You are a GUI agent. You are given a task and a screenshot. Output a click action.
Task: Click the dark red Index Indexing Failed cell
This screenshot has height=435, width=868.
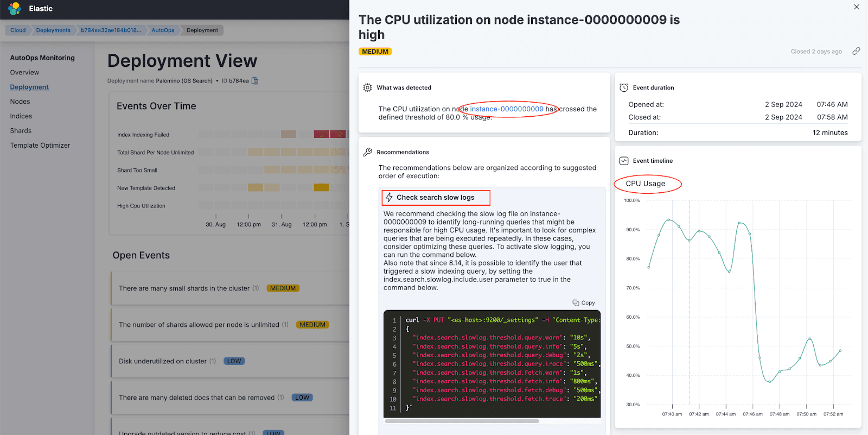click(x=321, y=134)
